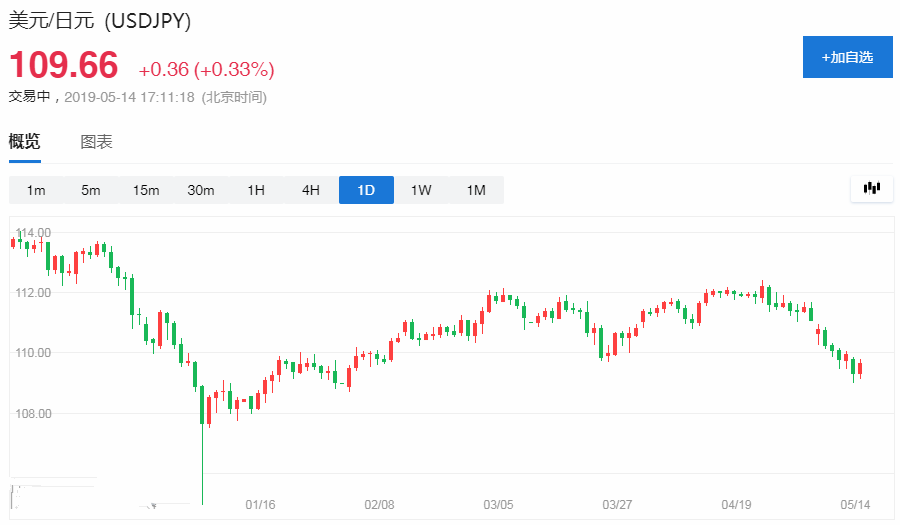Click the +加自选 add-to-watchlist button
900x525 pixels.
coord(847,57)
